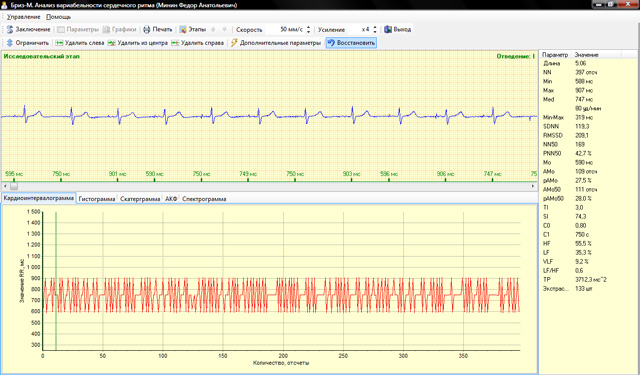Decrease the Скорость speed value
The height and width of the screenshot is (375, 640).
pos(309,31)
